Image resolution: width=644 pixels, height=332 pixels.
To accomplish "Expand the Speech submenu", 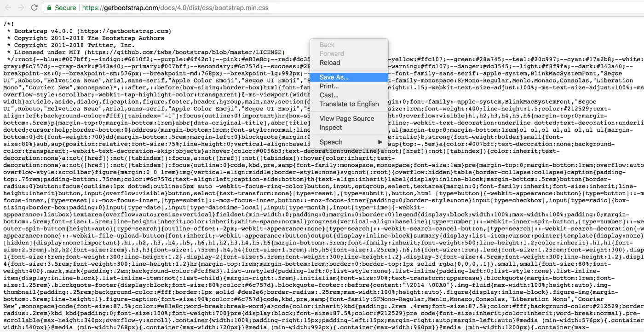I will coord(349,142).
